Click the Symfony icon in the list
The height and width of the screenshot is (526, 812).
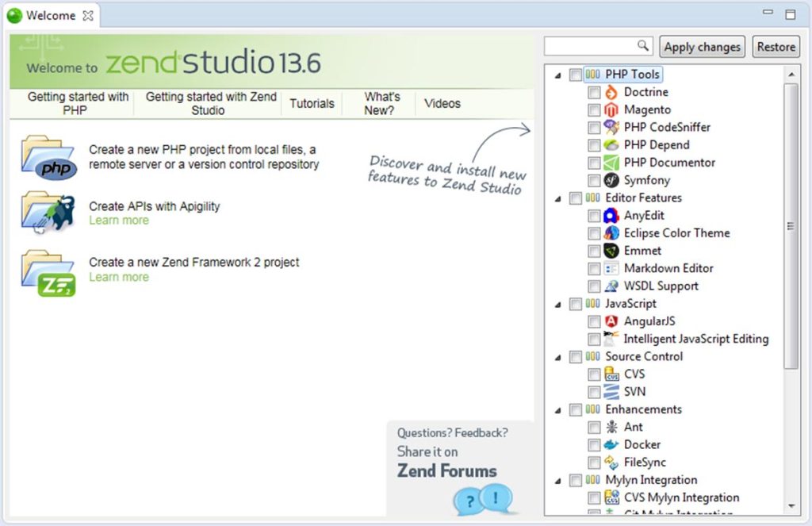tap(611, 180)
